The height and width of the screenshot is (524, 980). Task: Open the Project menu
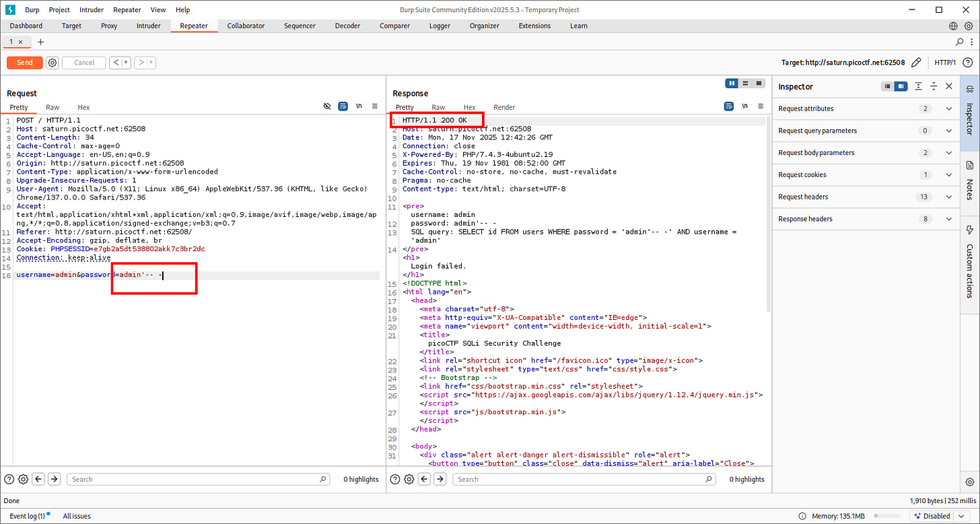(59, 9)
